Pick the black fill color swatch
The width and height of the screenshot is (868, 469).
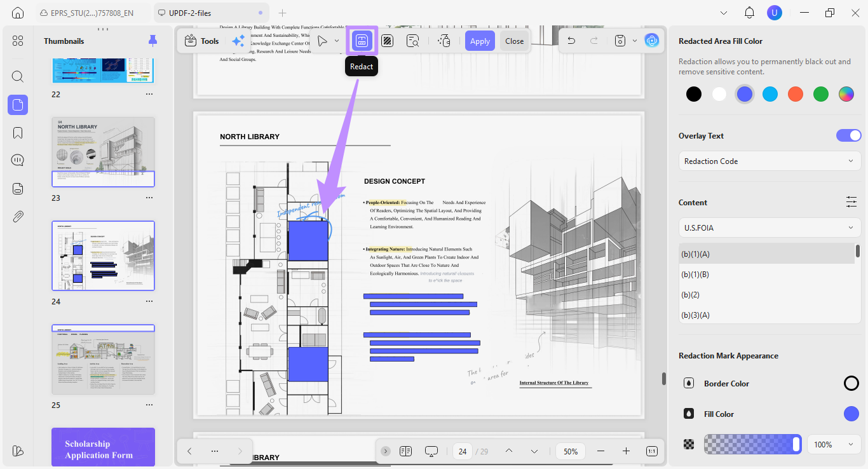click(x=694, y=94)
